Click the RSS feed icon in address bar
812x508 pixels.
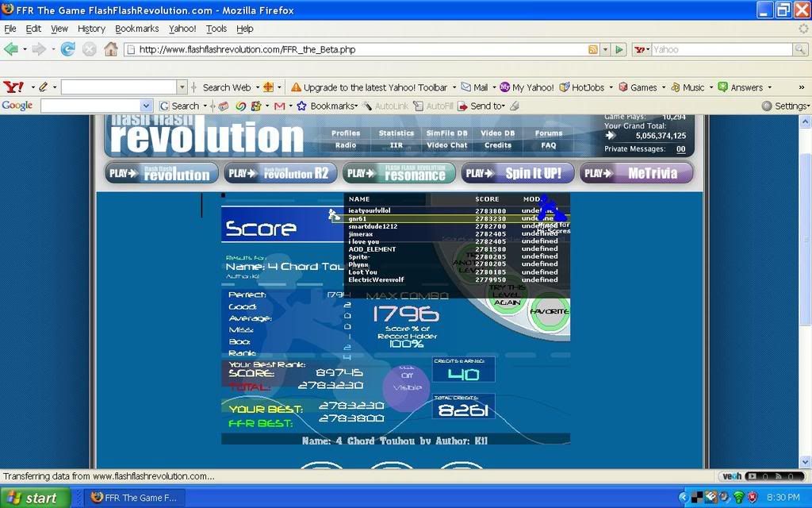(592, 49)
